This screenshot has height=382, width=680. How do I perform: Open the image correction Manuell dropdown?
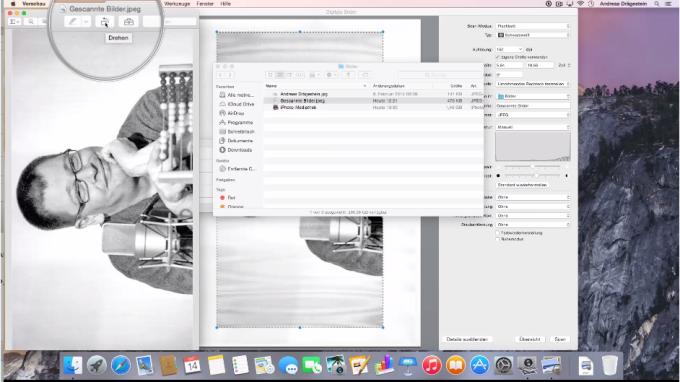532,127
